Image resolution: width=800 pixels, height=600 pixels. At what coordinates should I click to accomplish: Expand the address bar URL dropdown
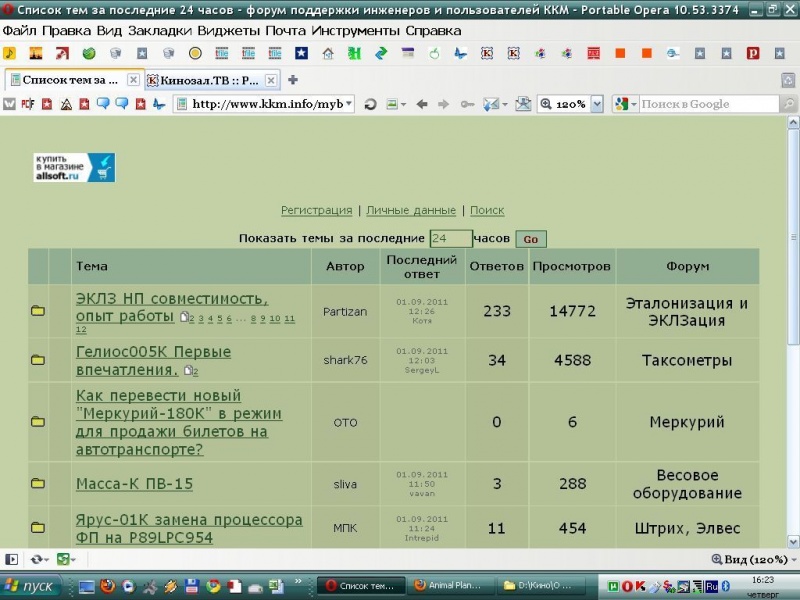(349, 104)
